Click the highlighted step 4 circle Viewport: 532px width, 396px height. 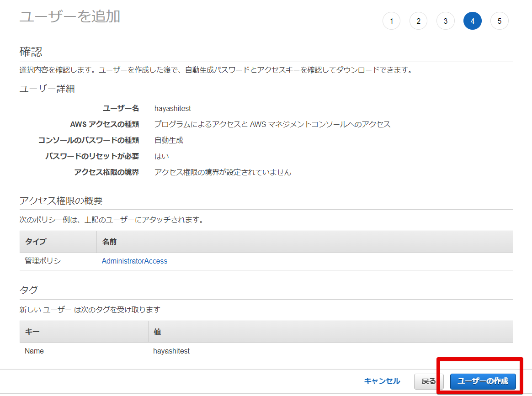coord(472,21)
